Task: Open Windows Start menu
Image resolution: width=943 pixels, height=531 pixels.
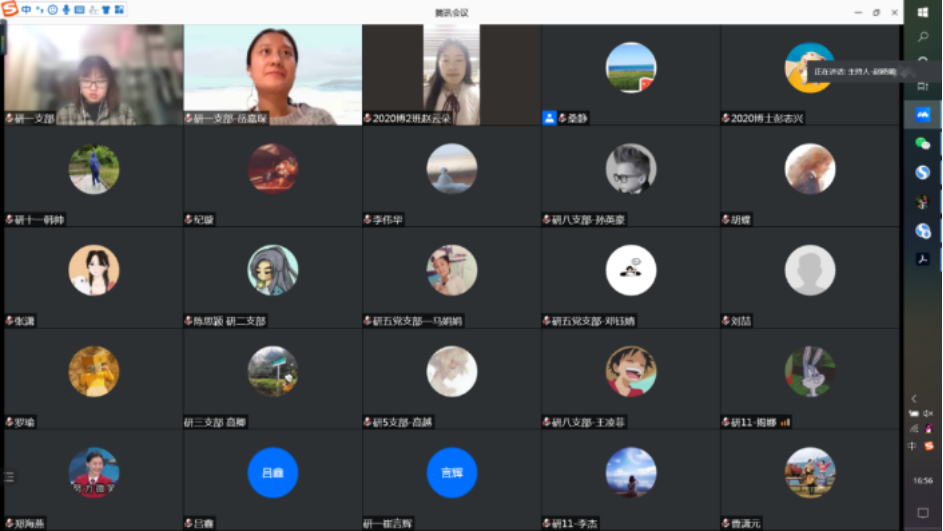Action: [x=923, y=12]
